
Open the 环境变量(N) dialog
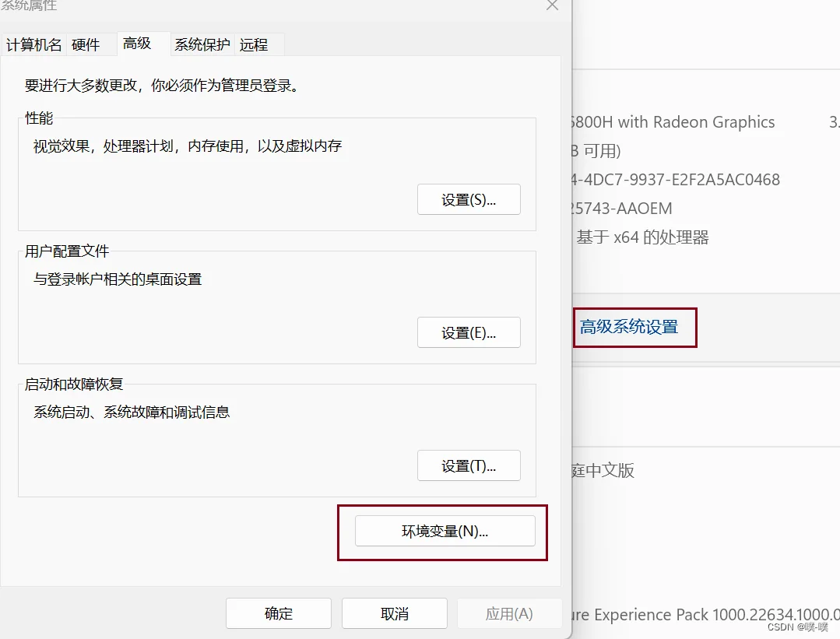[445, 531]
